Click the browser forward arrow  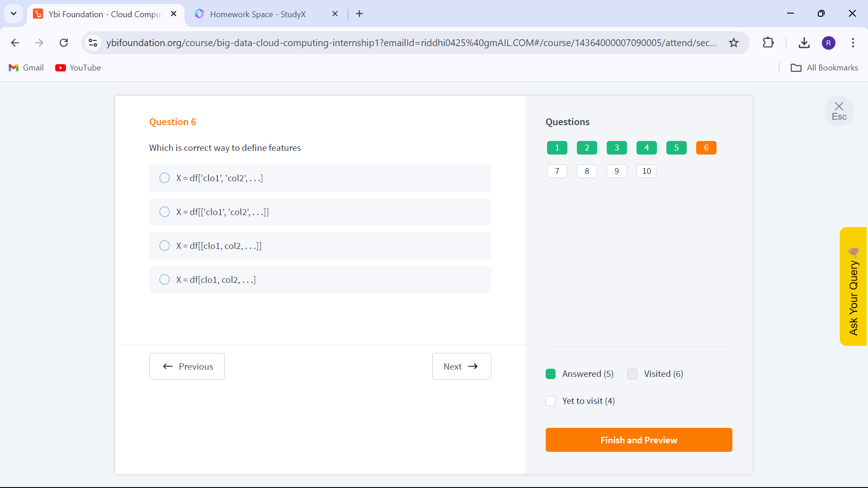click(x=39, y=42)
